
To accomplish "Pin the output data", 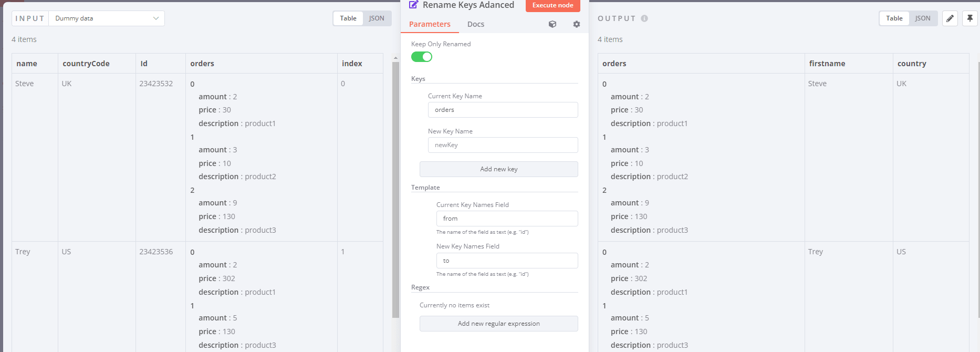I will click(x=970, y=18).
